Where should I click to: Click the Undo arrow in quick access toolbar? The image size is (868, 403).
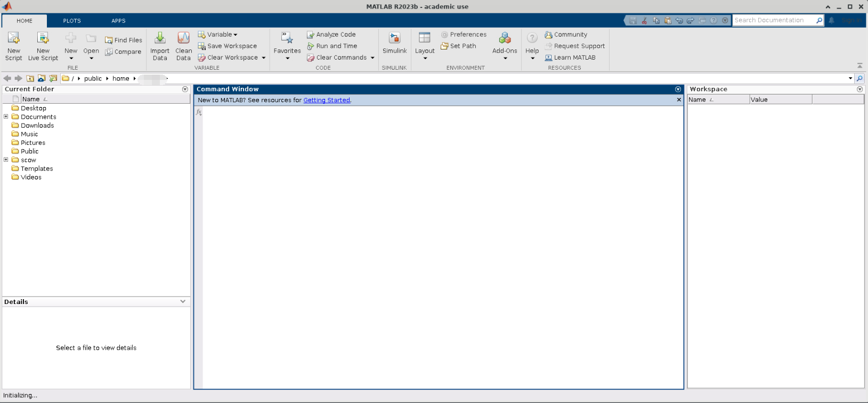pos(679,21)
